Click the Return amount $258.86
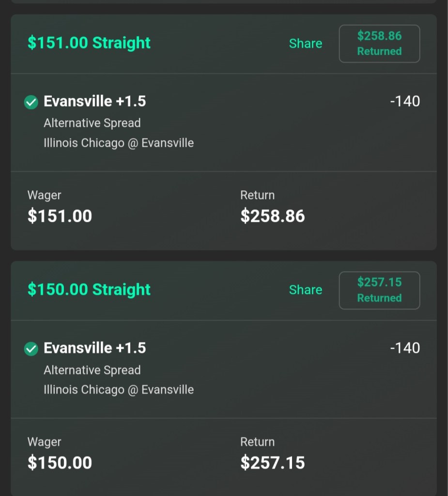The image size is (448, 496). coord(273,216)
